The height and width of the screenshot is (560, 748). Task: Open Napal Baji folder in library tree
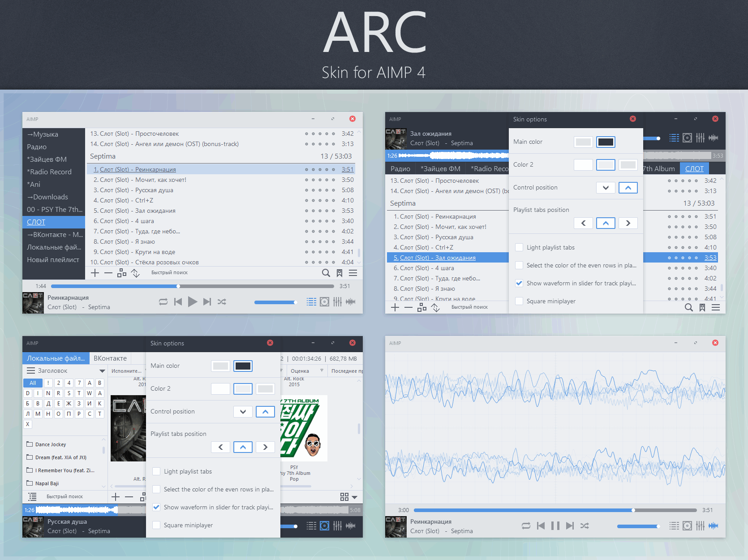(x=47, y=483)
